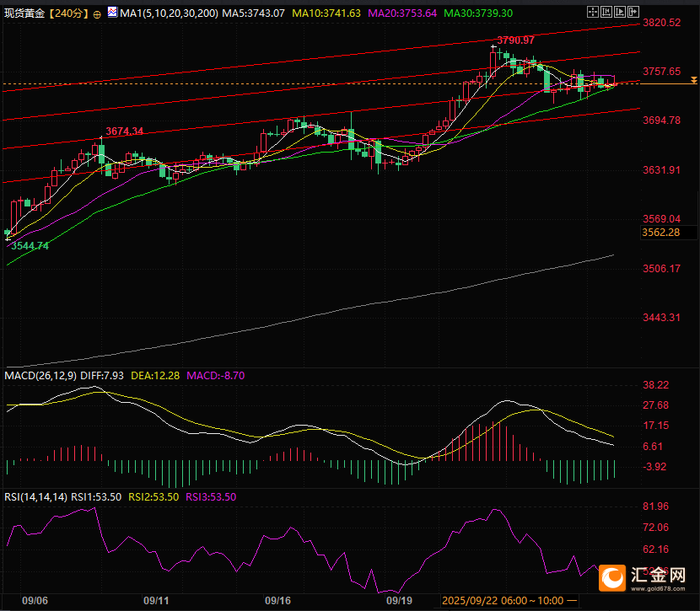The height and width of the screenshot is (611, 700).
Task: Click the 3631.91 price axis label
Action: click(x=661, y=170)
